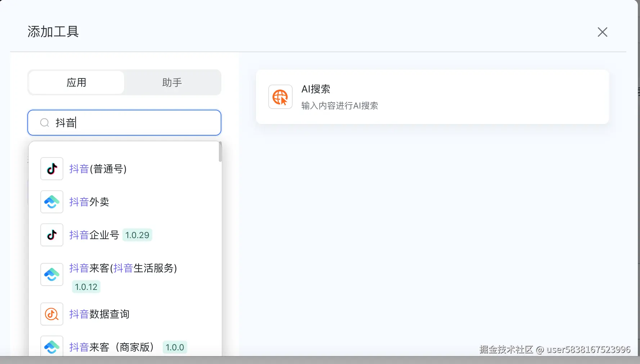Close the 添加工具 dialog
This screenshot has height=364, width=640.
[x=603, y=32]
